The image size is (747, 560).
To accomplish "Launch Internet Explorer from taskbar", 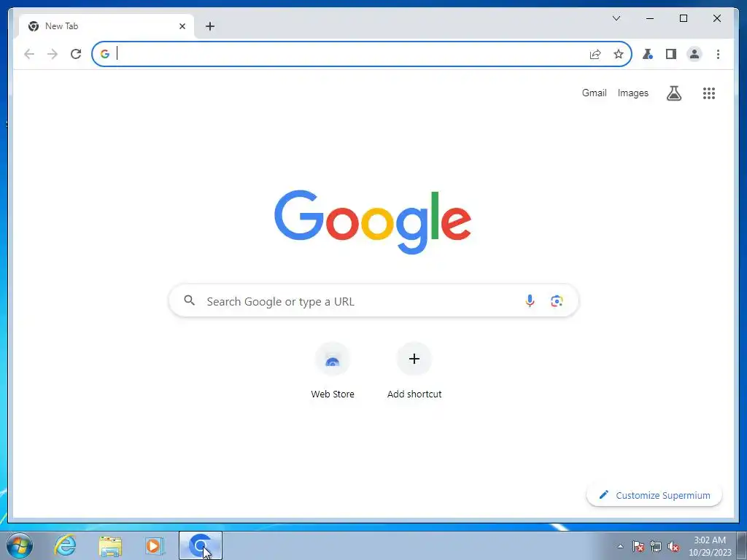I will pyautogui.click(x=65, y=545).
